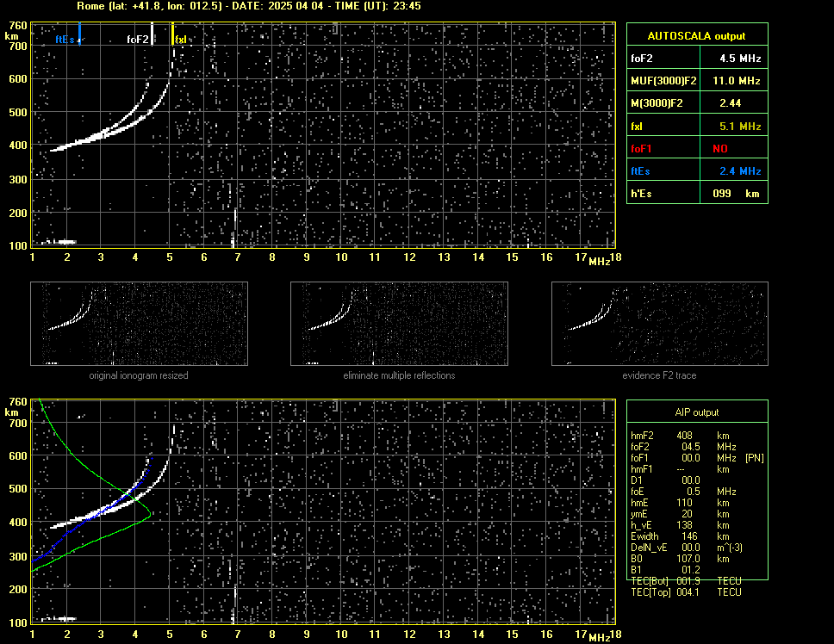Click the '[PN]' tag in AIP output

coord(754,458)
